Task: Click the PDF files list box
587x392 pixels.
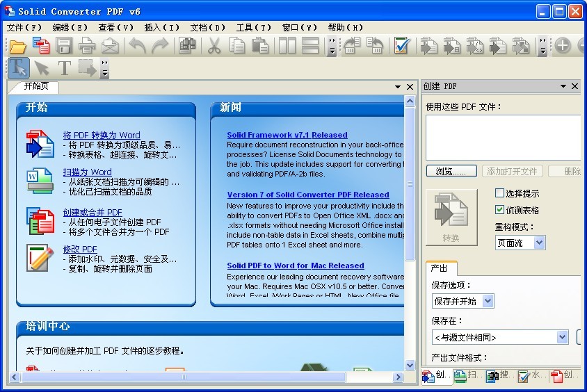Action: point(503,138)
